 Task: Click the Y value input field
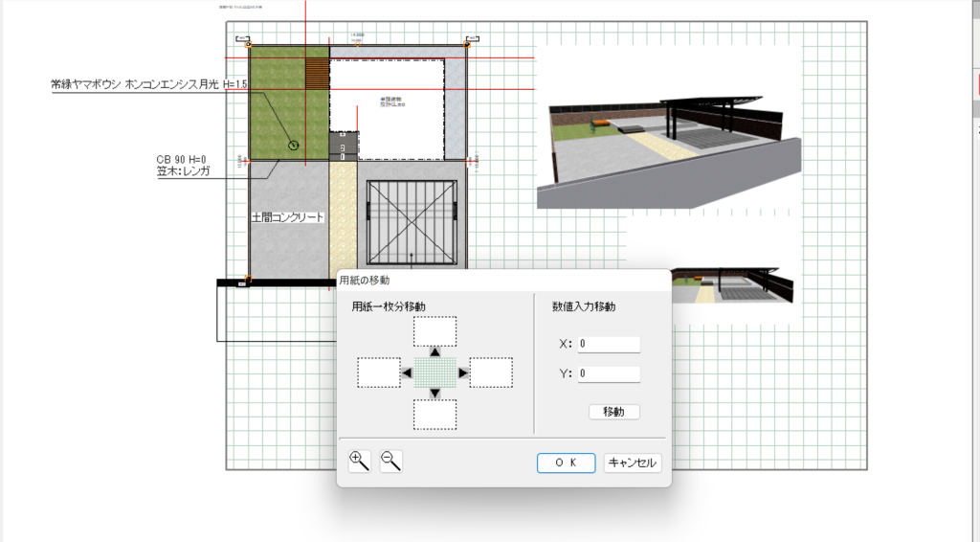point(608,373)
